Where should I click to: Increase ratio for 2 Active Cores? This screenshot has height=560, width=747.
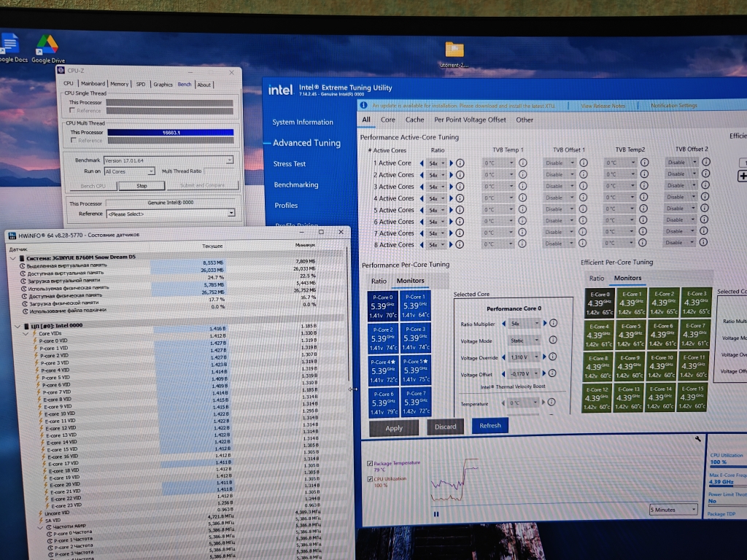[451, 175]
